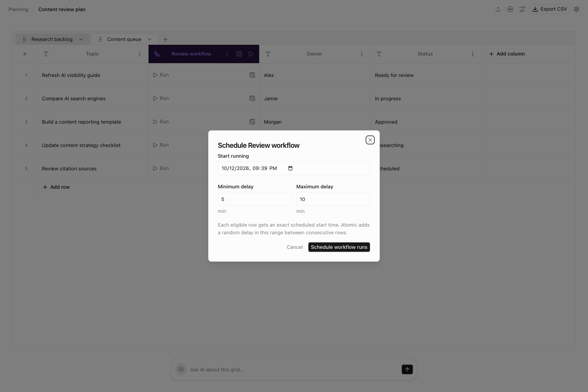The height and width of the screenshot is (392, 588).
Task: Click schedule icon in Review workflow header
Action: pos(239,54)
